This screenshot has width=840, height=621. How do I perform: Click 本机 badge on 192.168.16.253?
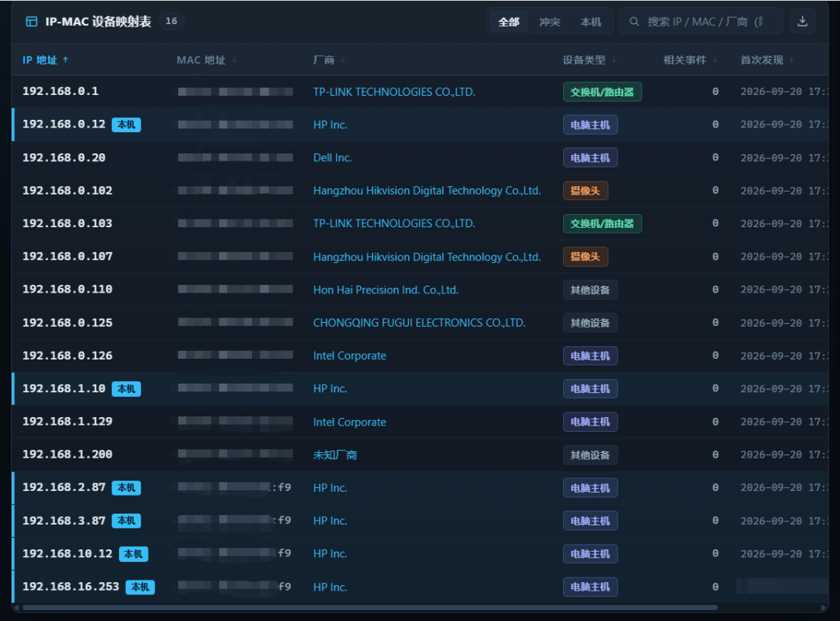point(140,588)
